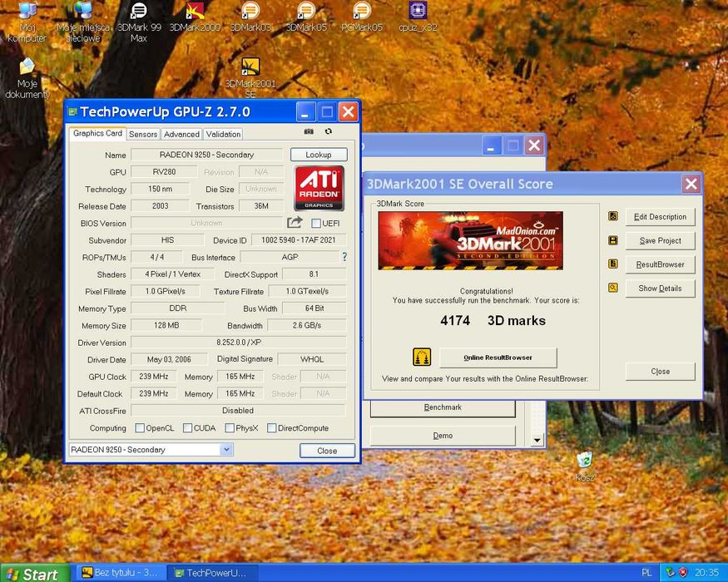Click the Lookup button in GPU-Z
Viewport: 728px width, 582px height.
(x=319, y=155)
